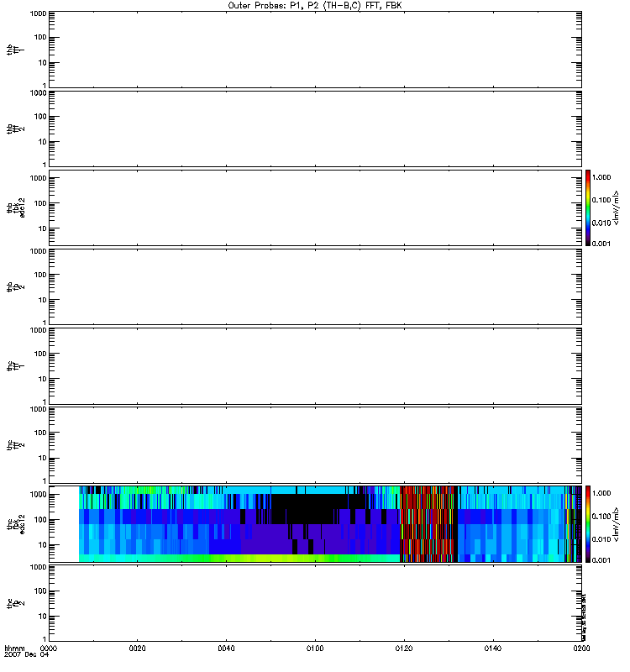Image resolution: width=630 pixels, height=672 pixels.
Task: Click the '100' y-axis label of thb fp 2 panel
Action: [40, 275]
